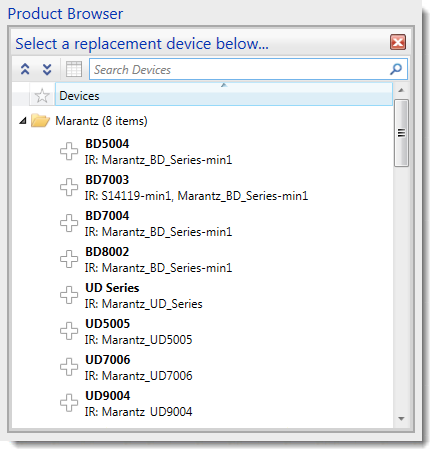This screenshot has height=452, width=432.
Task: Select device name BD8002
Action: (107, 252)
